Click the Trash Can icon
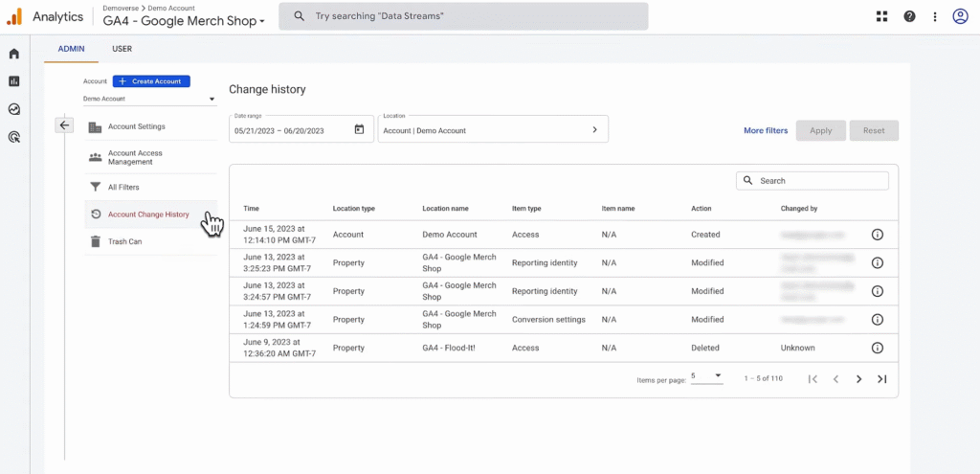Image resolution: width=980 pixels, height=474 pixels. coord(95,241)
